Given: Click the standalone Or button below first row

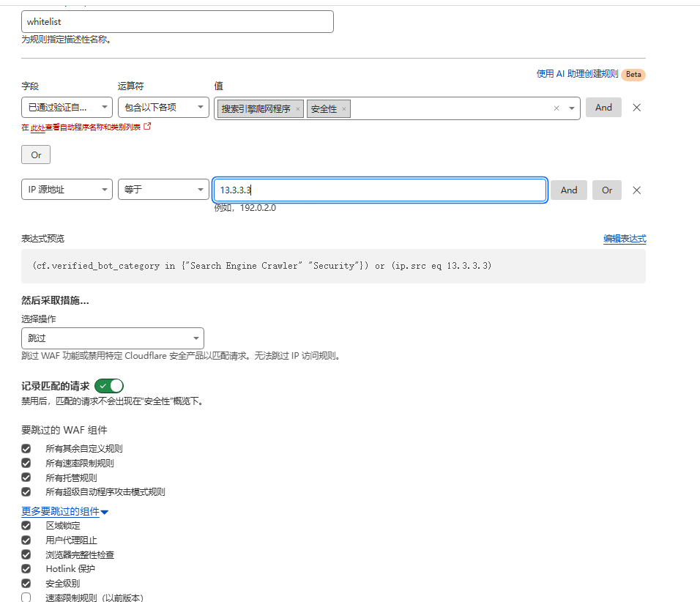Looking at the screenshot, I should [36, 155].
